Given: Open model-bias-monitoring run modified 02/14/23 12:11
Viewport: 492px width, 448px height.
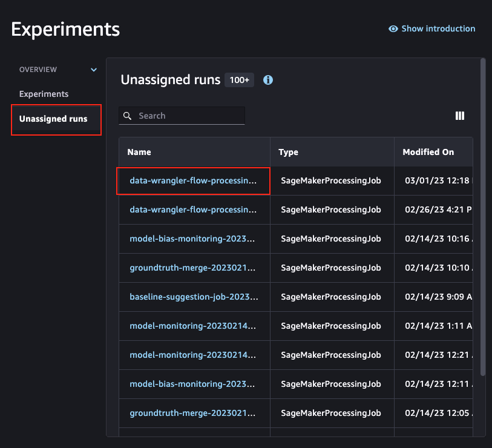Looking at the screenshot, I should (x=192, y=384).
